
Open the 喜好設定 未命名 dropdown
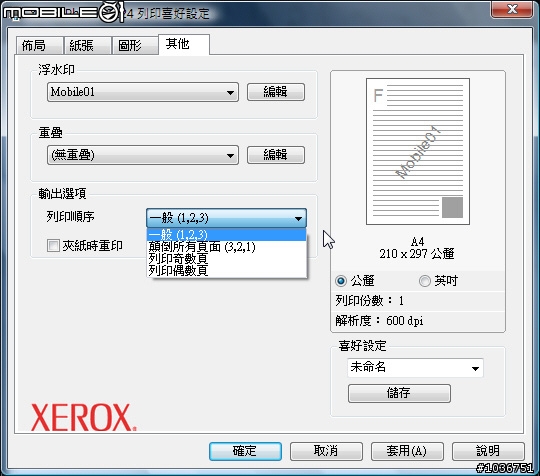(415, 368)
